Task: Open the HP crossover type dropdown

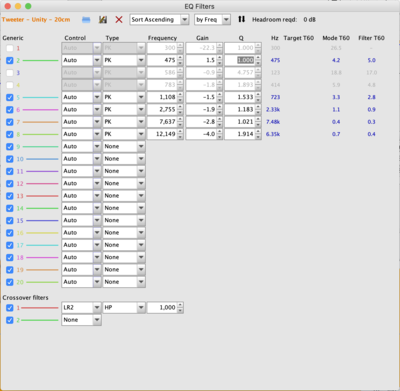Action: click(x=124, y=308)
